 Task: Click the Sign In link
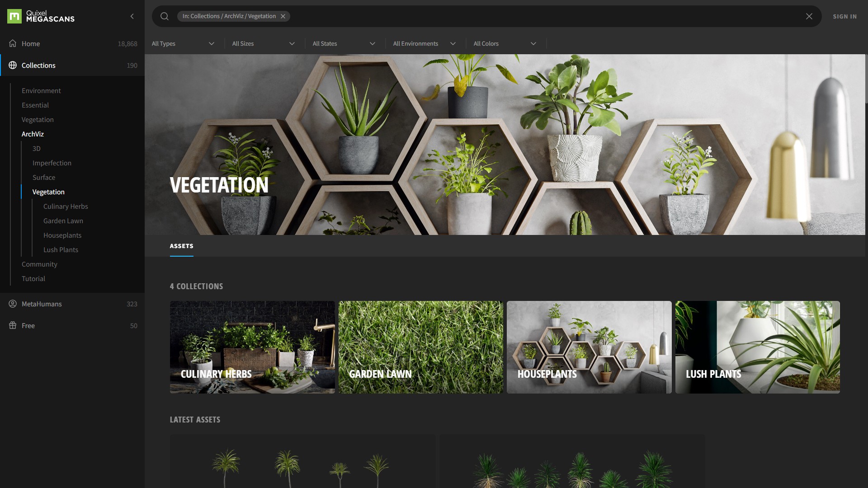tap(844, 16)
